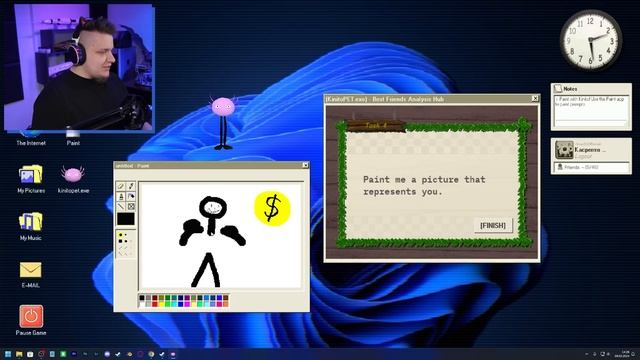This screenshot has height=360, width=640.
Task: Pick the paint bucket fill tool
Action: point(131,196)
